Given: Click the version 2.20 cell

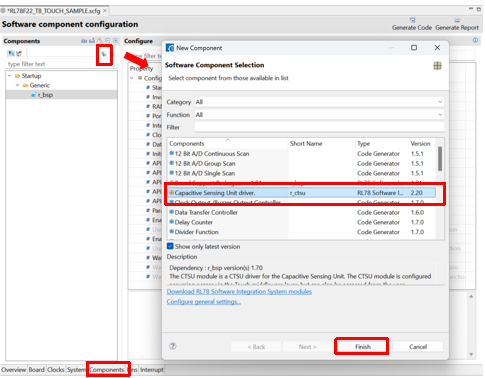Looking at the screenshot, I should click(416, 193).
